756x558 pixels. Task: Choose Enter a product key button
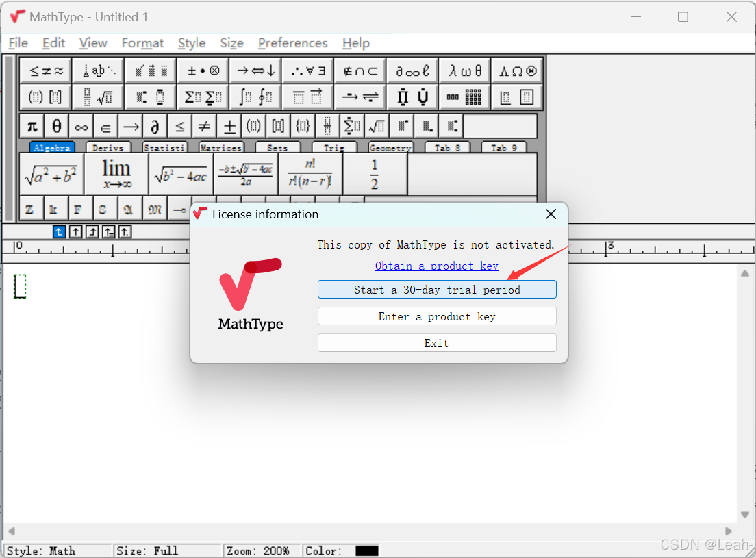click(x=437, y=316)
